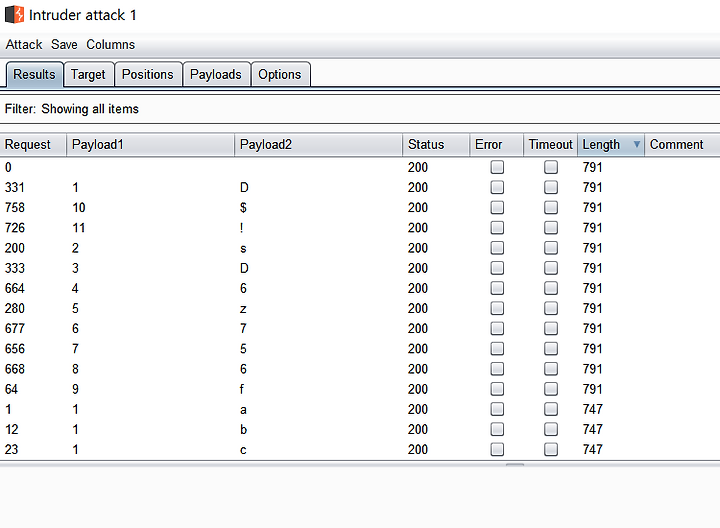Switch to the Target tab
The height and width of the screenshot is (528, 720).
click(x=88, y=74)
